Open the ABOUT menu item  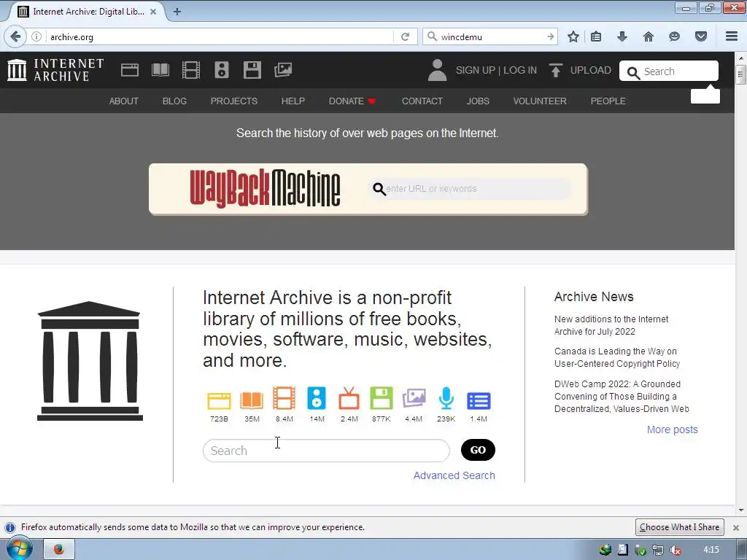pyautogui.click(x=124, y=101)
